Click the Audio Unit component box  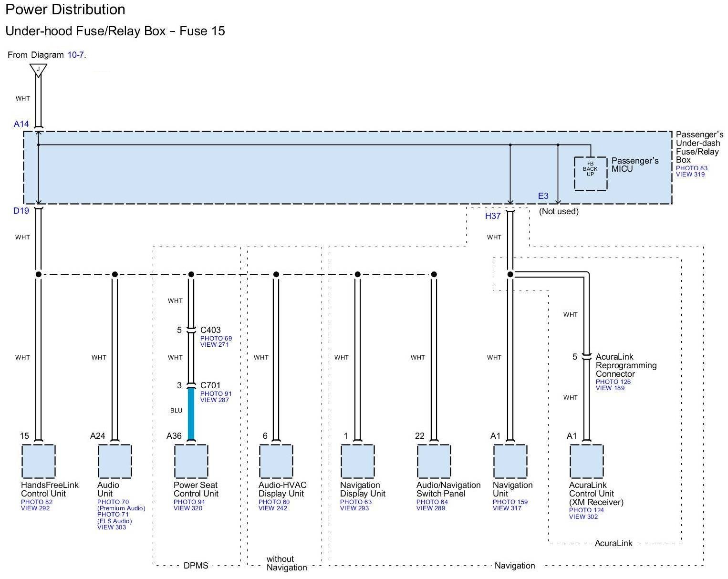point(114,461)
